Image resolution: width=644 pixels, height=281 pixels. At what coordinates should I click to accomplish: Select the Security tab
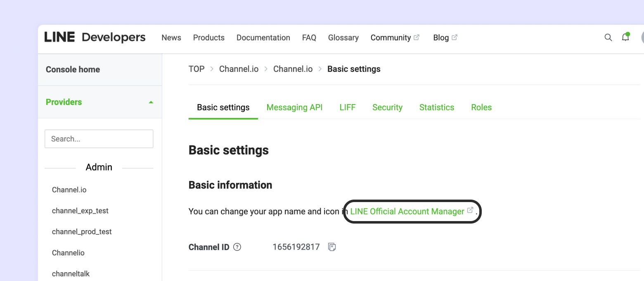pos(387,107)
